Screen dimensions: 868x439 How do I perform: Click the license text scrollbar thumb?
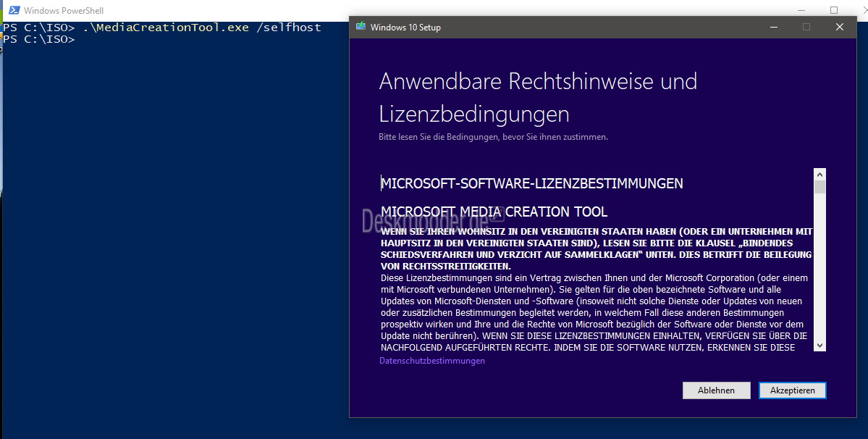(x=819, y=187)
